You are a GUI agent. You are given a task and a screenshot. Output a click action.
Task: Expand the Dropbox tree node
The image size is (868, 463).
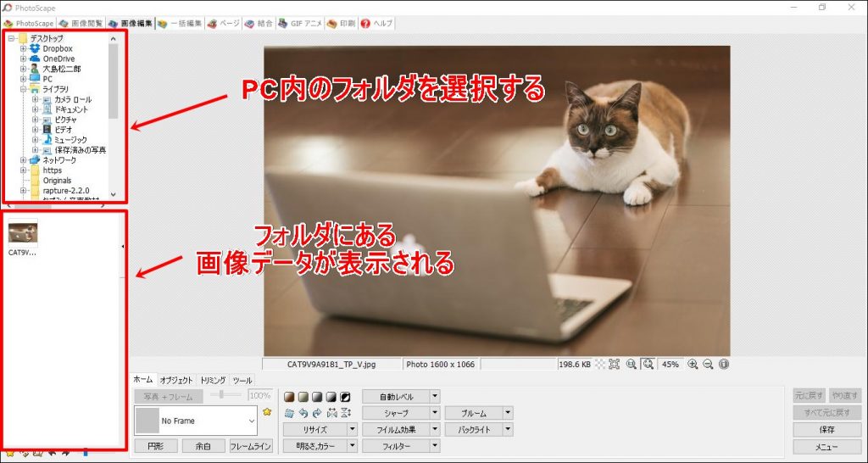point(23,48)
